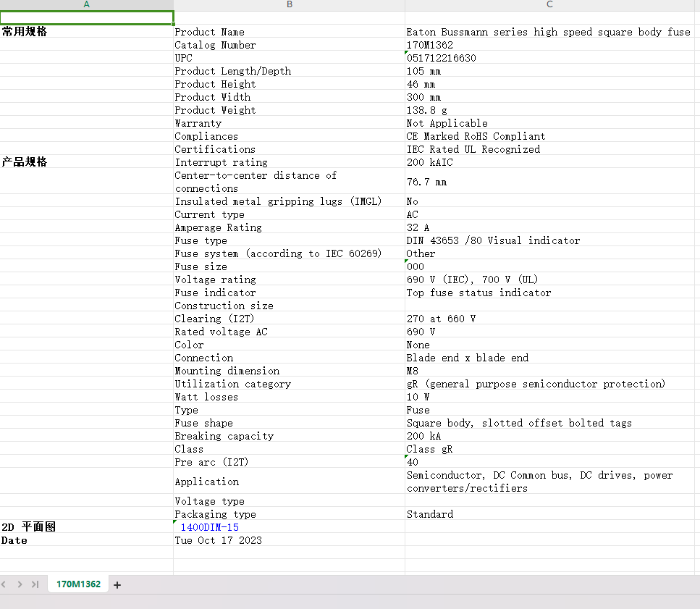Select the Color value 'None'
Screen dimensions: 700x609
click(549, 344)
